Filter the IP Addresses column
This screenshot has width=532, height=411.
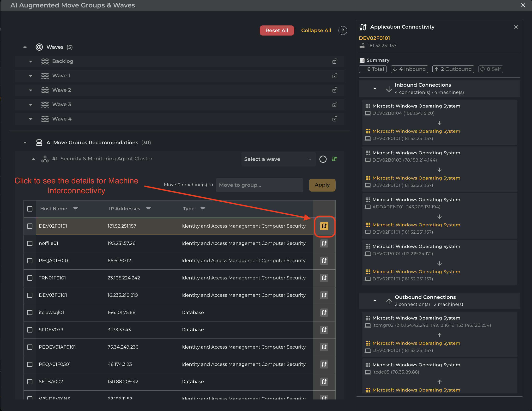coord(148,209)
